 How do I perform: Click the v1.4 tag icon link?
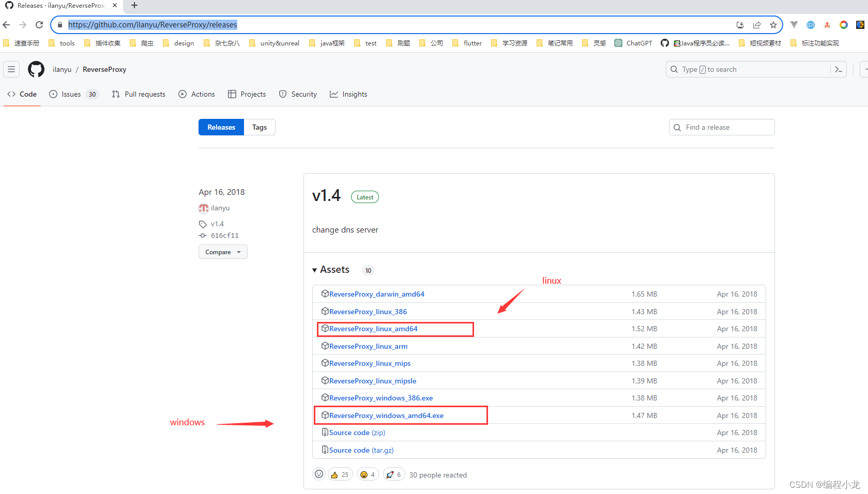click(x=211, y=224)
